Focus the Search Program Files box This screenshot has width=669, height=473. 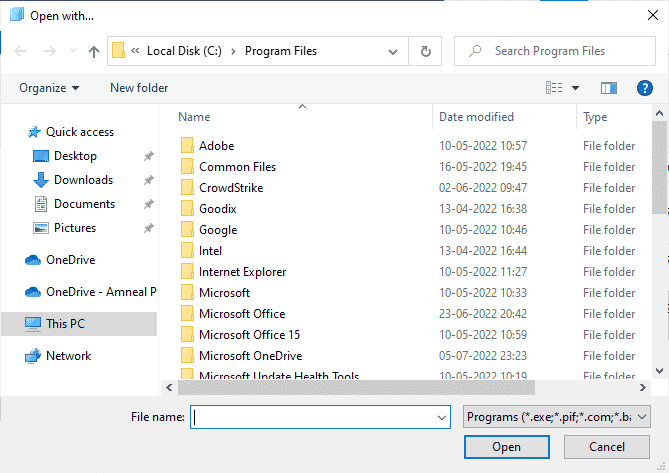point(555,51)
